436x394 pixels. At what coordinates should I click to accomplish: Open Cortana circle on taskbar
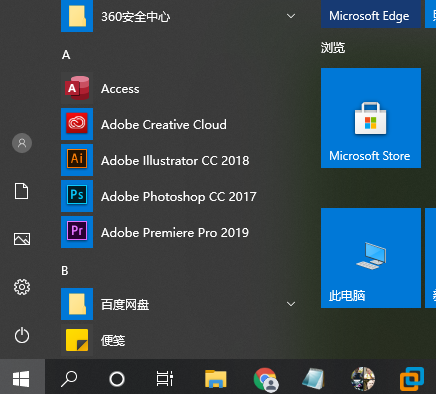pyautogui.click(x=117, y=379)
